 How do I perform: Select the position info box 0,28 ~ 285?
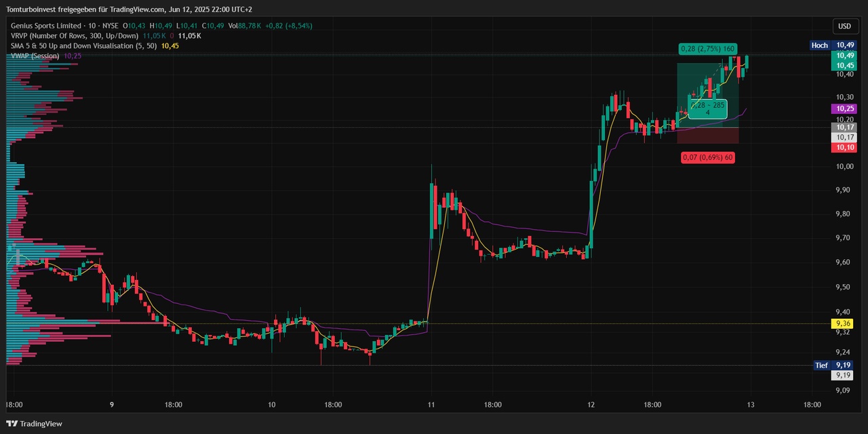pyautogui.click(x=708, y=108)
